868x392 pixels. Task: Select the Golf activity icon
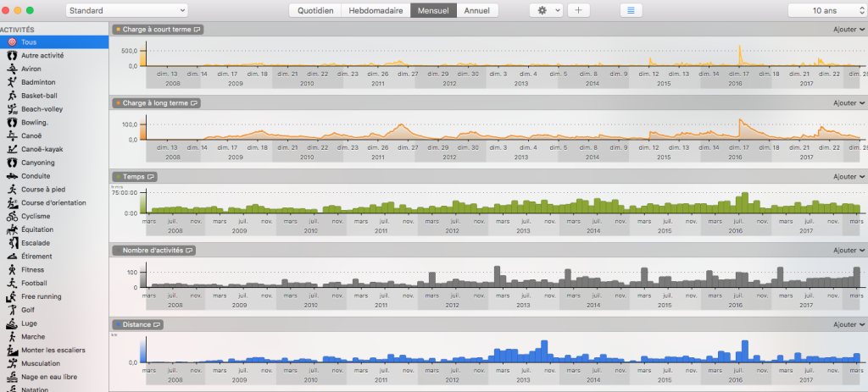(12, 310)
